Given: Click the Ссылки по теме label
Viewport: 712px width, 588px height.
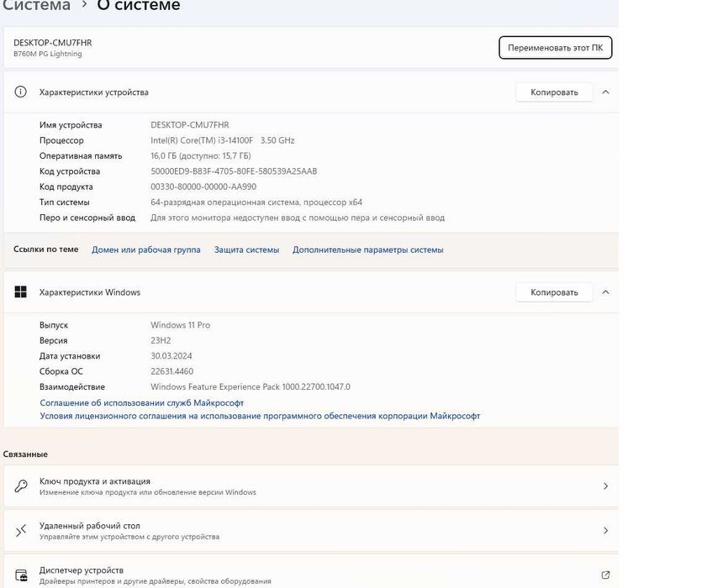Looking at the screenshot, I should (x=46, y=249).
